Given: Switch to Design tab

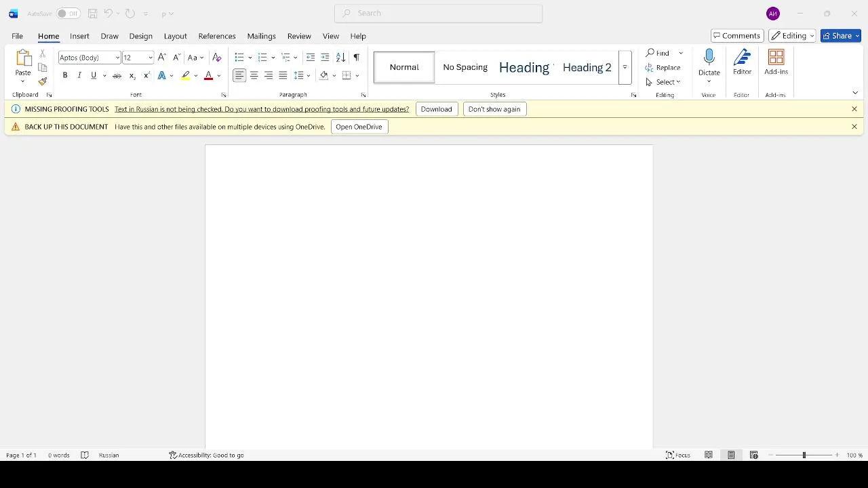Looking at the screenshot, I should [x=141, y=36].
